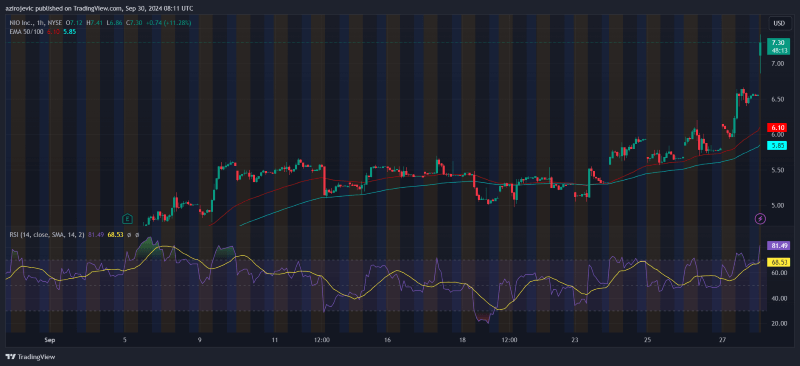Click the 81.49 value in RSI legend
Viewport: 800px width, 366px height.
[x=97, y=234]
